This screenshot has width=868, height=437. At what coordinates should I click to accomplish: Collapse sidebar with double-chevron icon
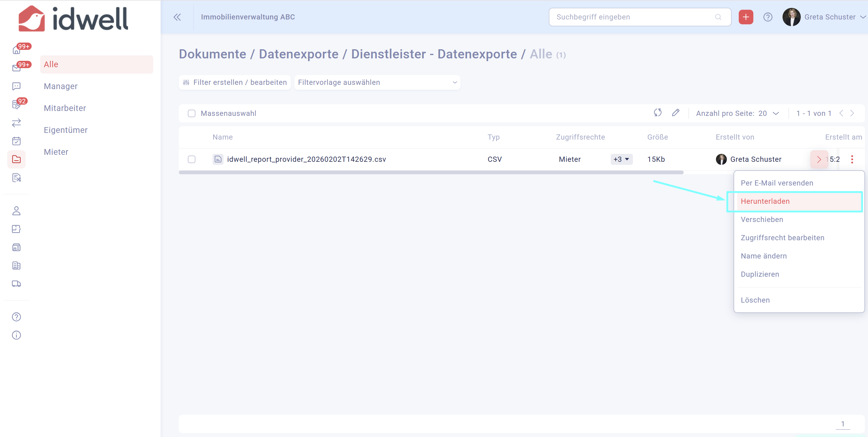point(177,17)
